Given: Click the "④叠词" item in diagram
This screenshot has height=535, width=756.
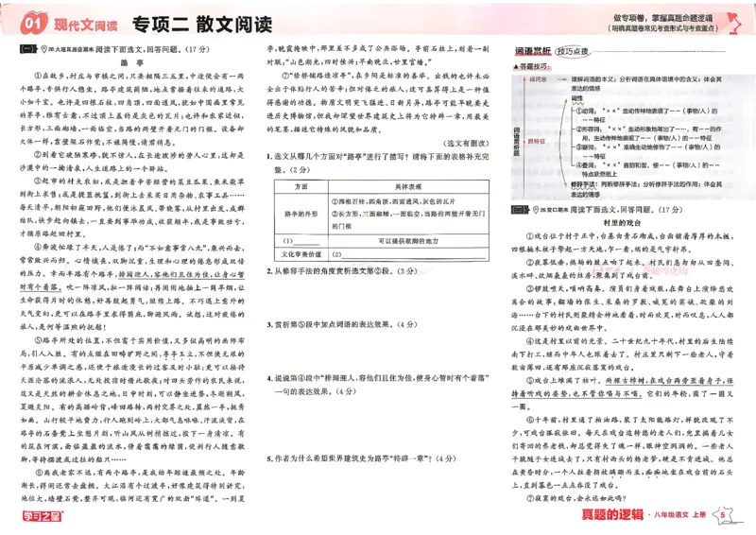Looking at the screenshot, I should pos(647,169).
